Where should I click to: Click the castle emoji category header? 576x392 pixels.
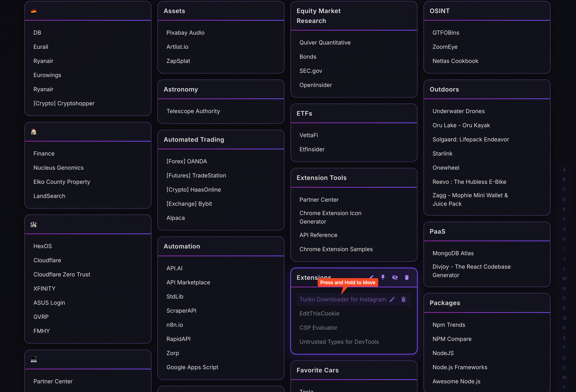point(34,224)
